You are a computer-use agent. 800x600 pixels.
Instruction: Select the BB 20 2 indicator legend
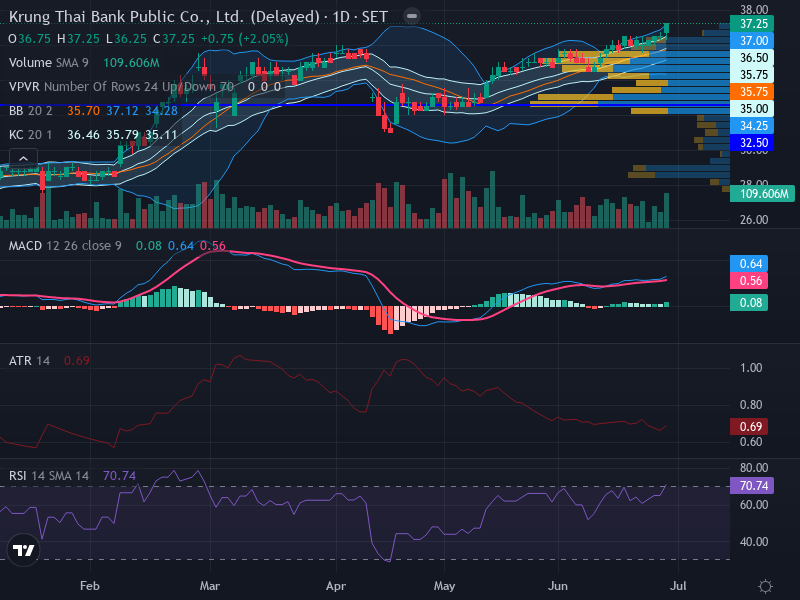(x=31, y=111)
